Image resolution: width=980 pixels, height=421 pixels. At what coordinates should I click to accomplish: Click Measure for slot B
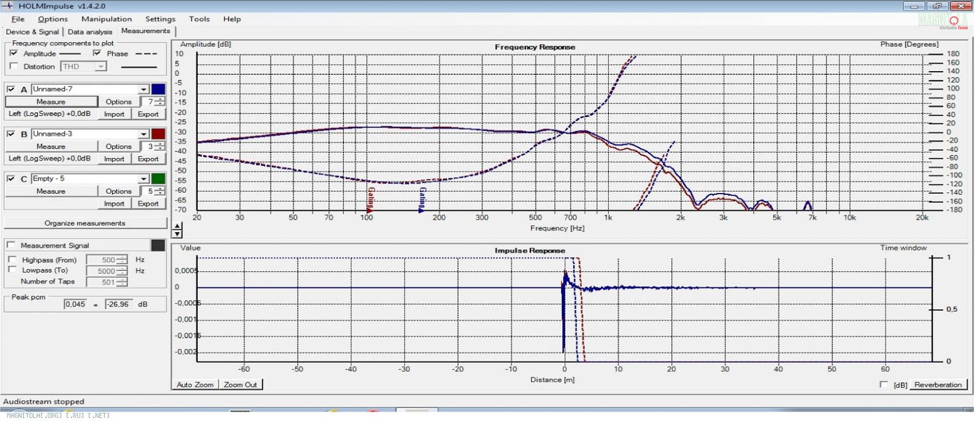(51, 146)
